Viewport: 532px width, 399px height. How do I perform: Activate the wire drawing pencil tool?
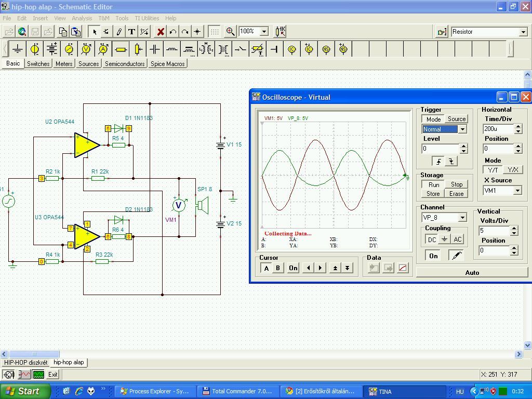[119, 32]
